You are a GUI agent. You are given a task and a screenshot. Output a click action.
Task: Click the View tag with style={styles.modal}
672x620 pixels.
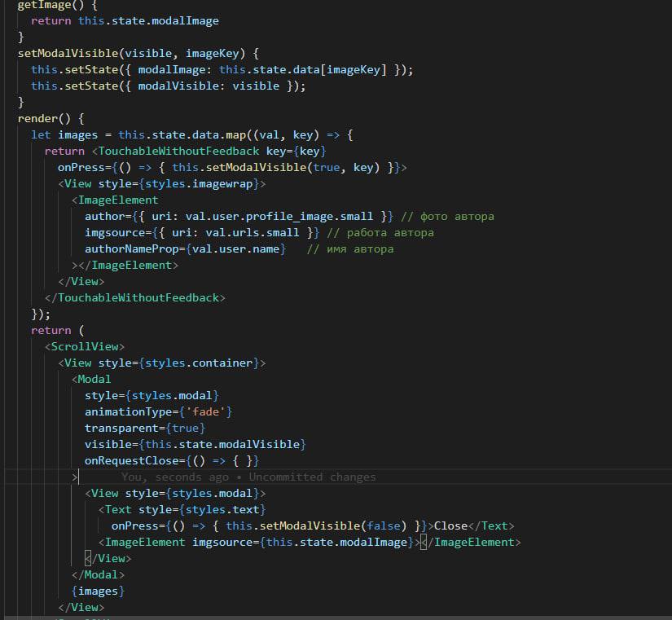175,494
